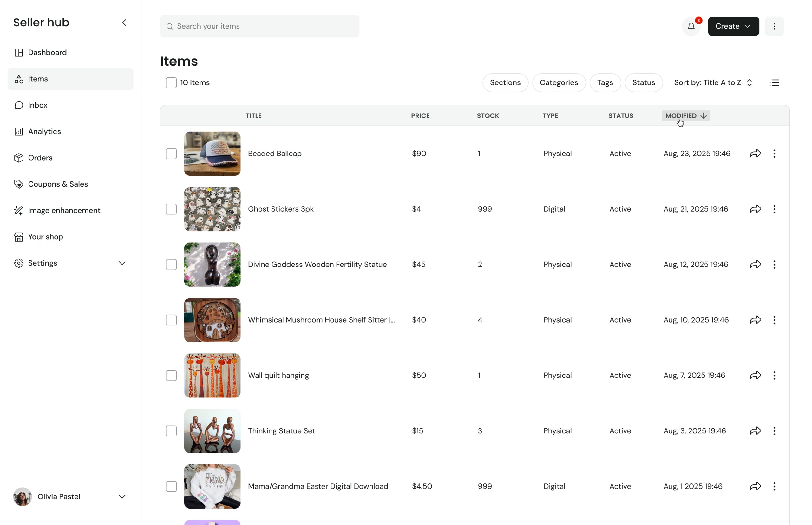Go to Orders

(x=70, y=158)
